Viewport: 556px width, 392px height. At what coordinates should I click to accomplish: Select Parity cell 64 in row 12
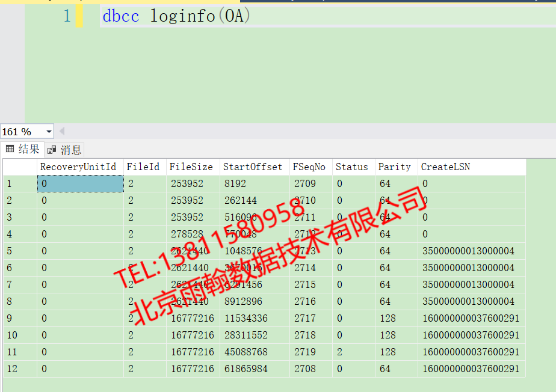pyautogui.click(x=396, y=369)
